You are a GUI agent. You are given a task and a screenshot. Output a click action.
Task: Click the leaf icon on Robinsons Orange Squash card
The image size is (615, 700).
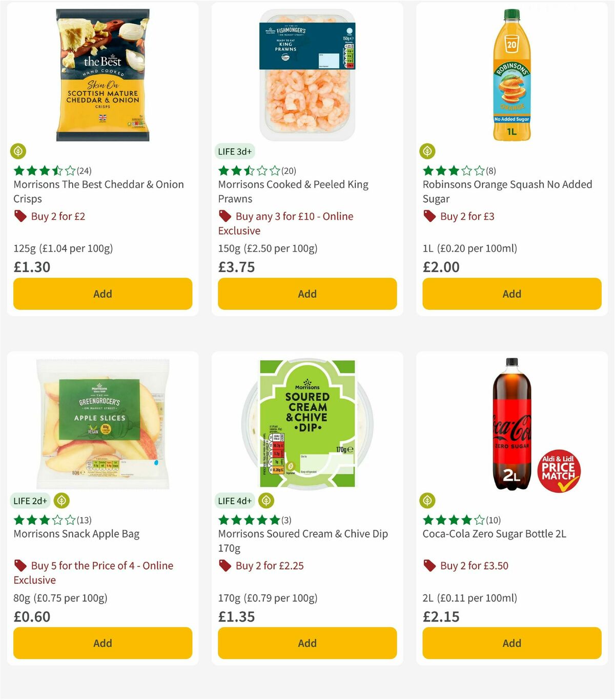428,151
